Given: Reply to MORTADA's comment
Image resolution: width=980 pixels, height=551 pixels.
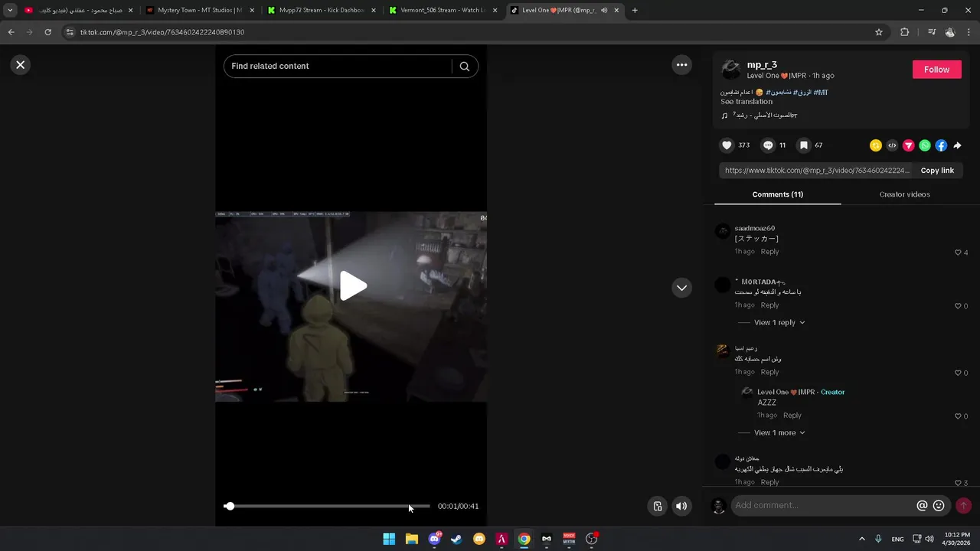Looking at the screenshot, I should pyautogui.click(x=769, y=305).
